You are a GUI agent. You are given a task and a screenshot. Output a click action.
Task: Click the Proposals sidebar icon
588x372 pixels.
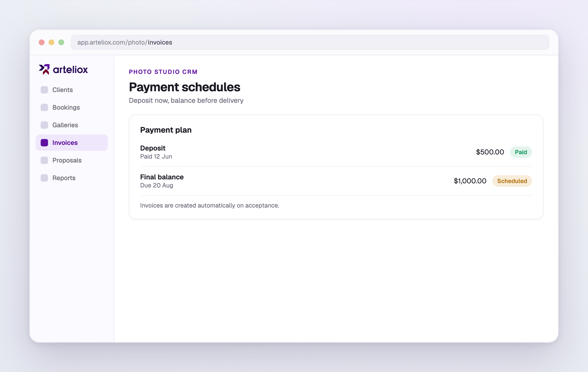click(x=44, y=160)
